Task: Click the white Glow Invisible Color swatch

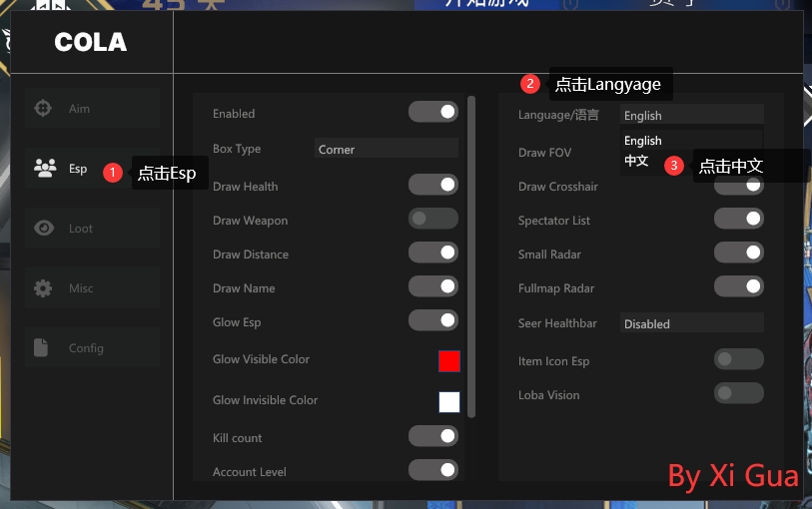Action: [448, 401]
